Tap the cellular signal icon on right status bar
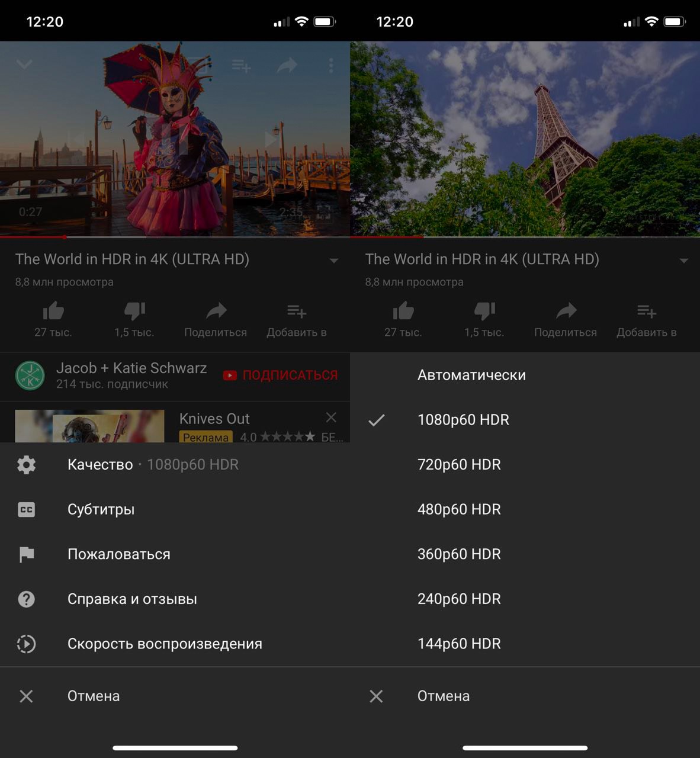 (x=632, y=23)
